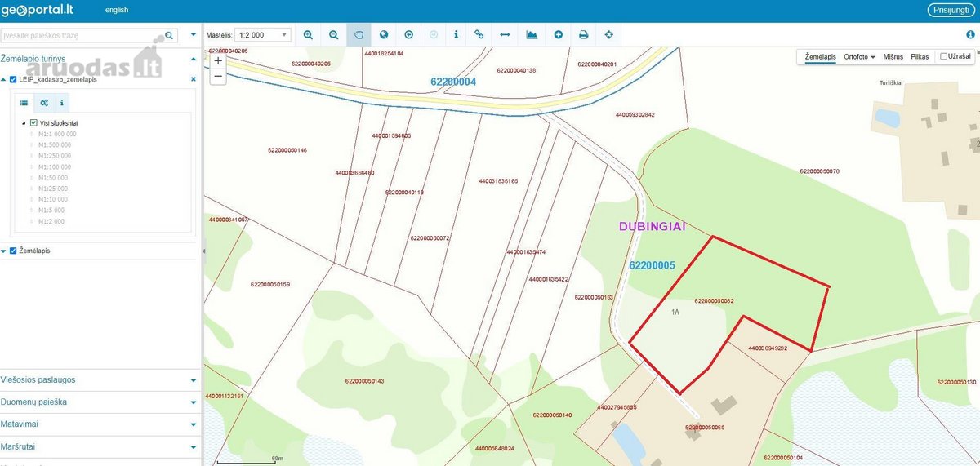
Task: Select the zoom out tool
Action: (x=334, y=35)
